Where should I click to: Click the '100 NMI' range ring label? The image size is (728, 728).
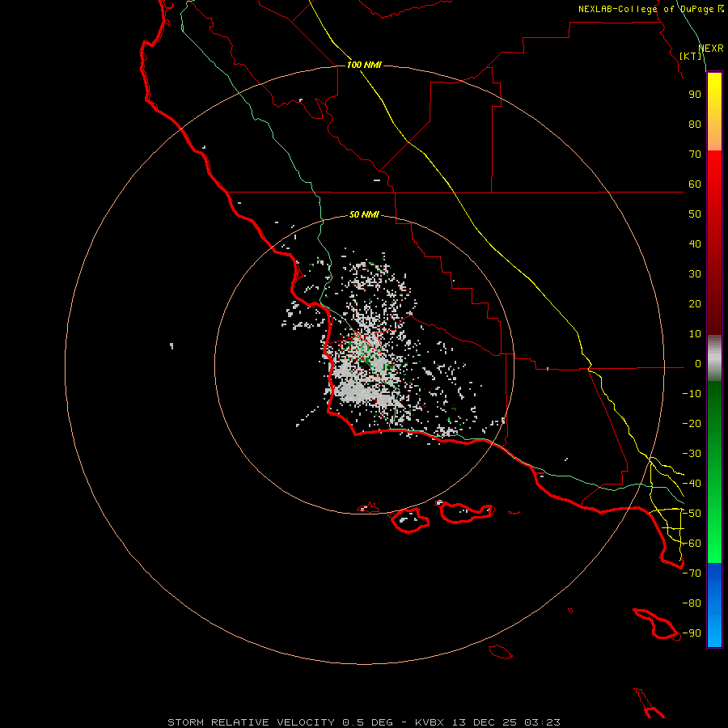pyautogui.click(x=364, y=65)
